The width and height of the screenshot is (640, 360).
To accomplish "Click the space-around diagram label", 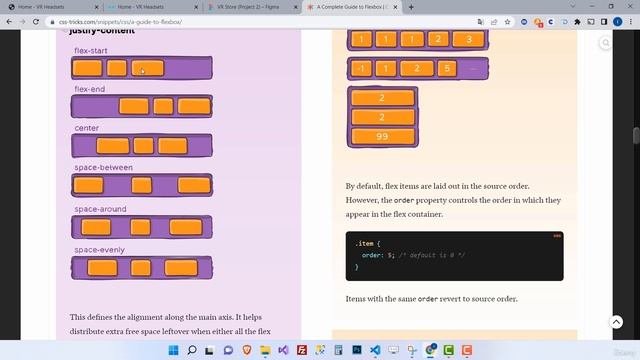I will click(100, 209).
